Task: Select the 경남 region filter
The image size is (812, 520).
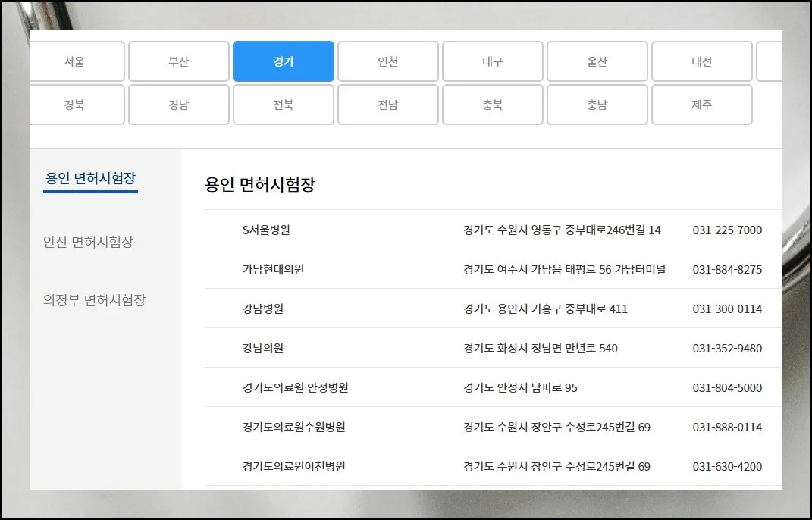Action: pyautogui.click(x=179, y=105)
